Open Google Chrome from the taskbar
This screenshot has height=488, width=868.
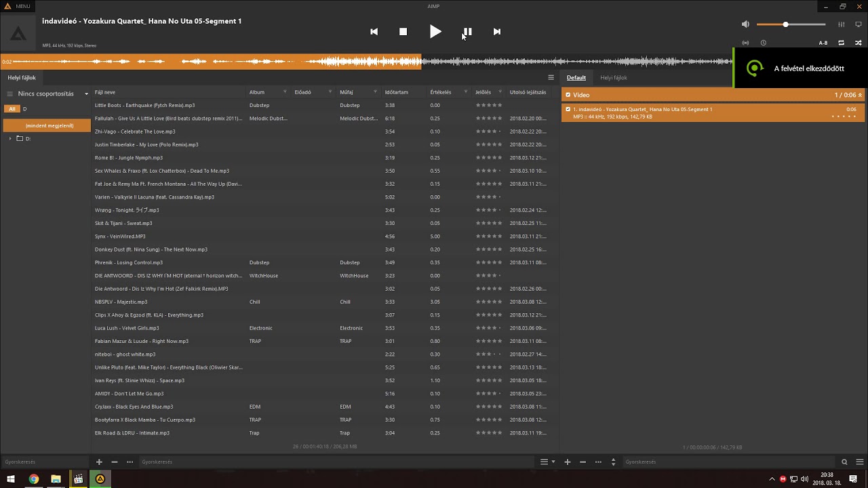pos(33,479)
